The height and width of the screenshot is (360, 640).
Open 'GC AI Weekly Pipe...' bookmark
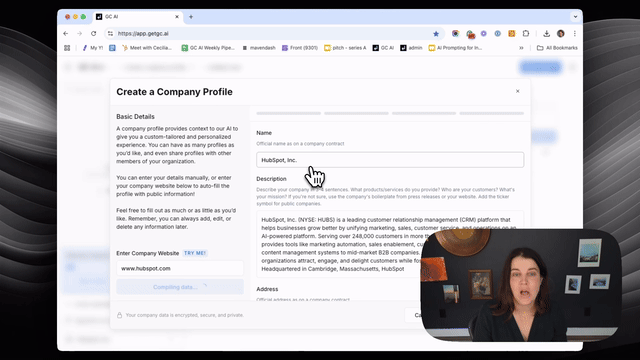208,48
